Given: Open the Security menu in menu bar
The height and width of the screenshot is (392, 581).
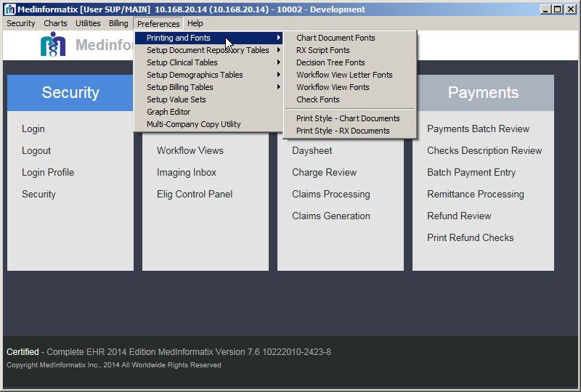Looking at the screenshot, I should 21,23.
